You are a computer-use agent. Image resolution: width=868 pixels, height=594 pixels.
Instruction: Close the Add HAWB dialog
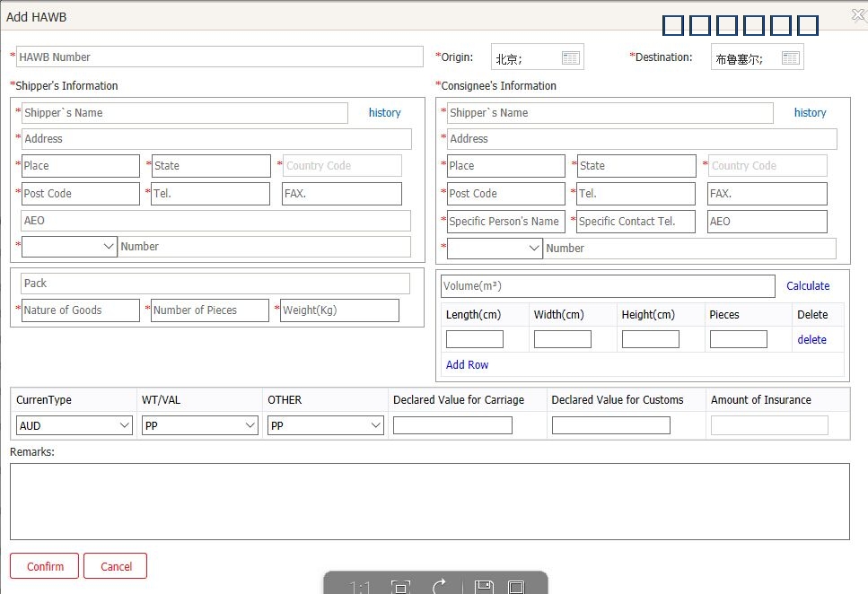pyautogui.click(x=857, y=14)
